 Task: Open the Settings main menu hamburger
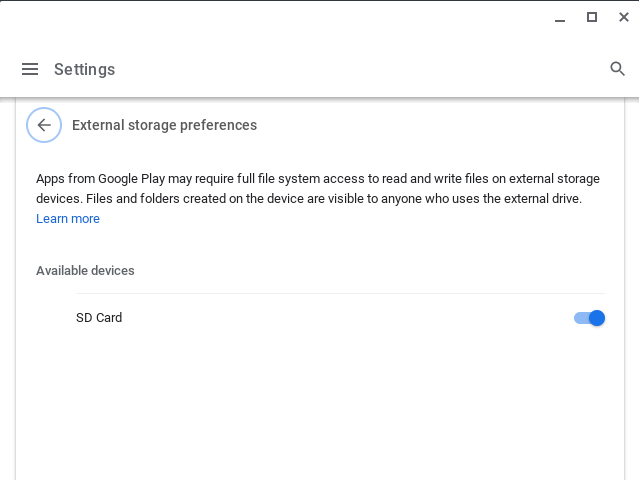[x=30, y=69]
